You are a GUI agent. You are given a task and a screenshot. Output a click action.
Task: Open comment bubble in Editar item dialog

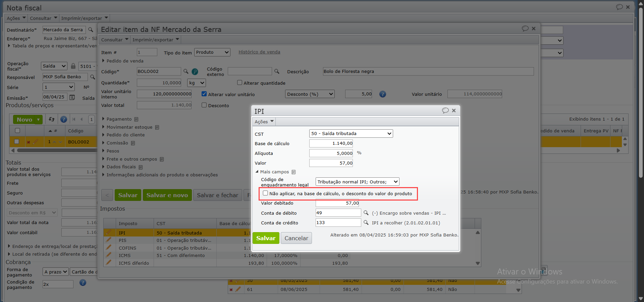[x=525, y=29]
